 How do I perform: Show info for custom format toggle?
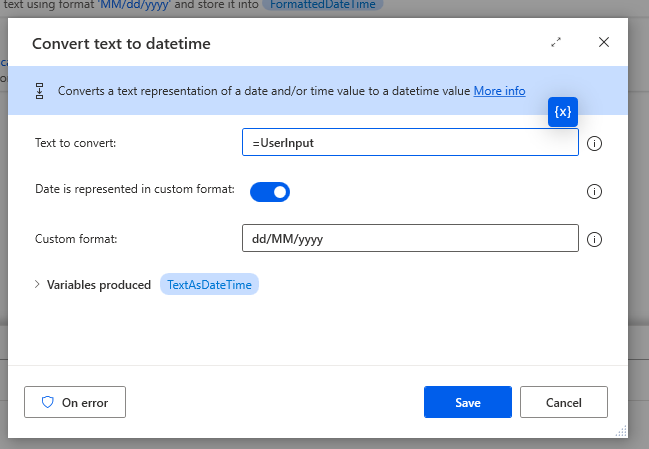coord(594,192)
